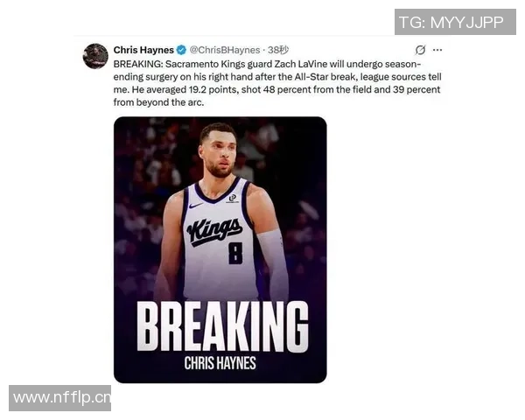This screenshot has height=420, width=525.
Task: Open the attached BREAKING image
Action: click(x=220, y=250)
